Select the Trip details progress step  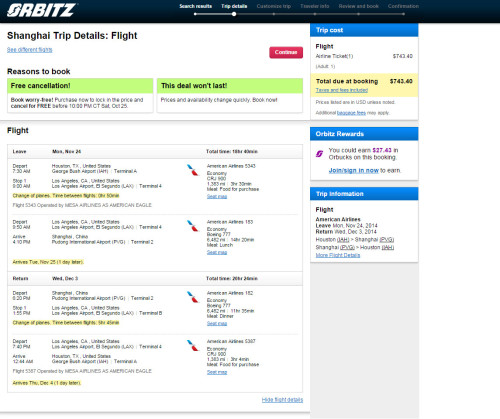click(x=234, y=6)
